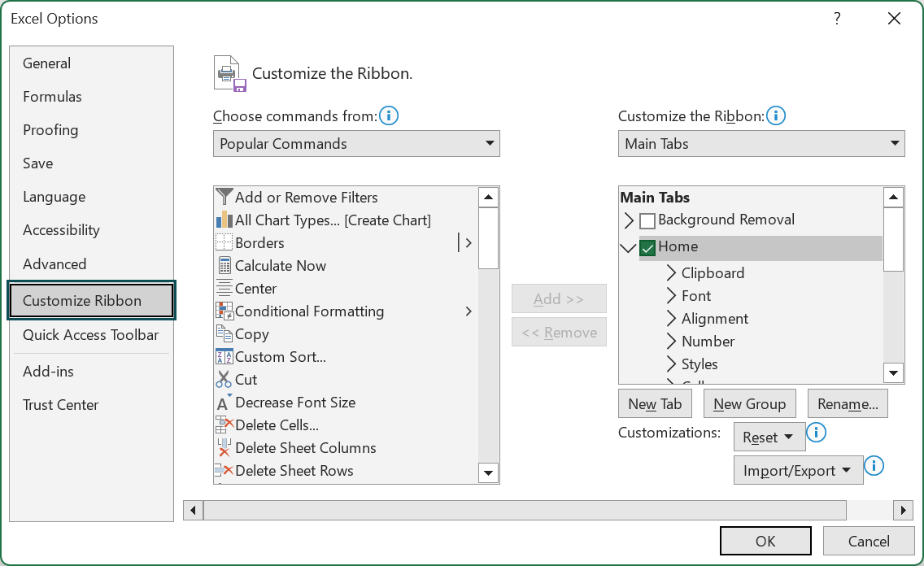Click the info icon next to Reset

click(816, 433)
